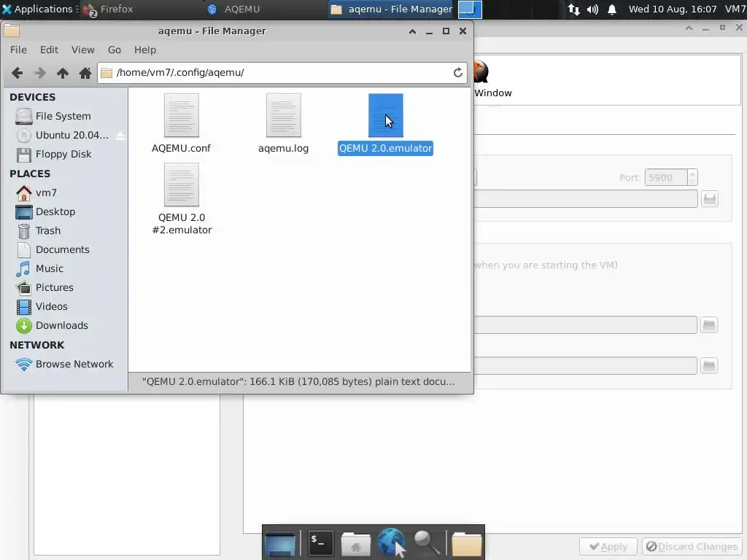Select the QEMU 2.0 #2.emulator file icon
This screenshot has height=560, width=747.
click(x=182, y=184)
